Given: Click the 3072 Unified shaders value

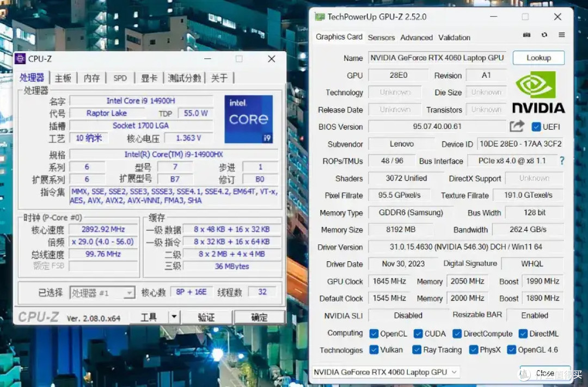Looking at the screenshot, I should [406, 178].
